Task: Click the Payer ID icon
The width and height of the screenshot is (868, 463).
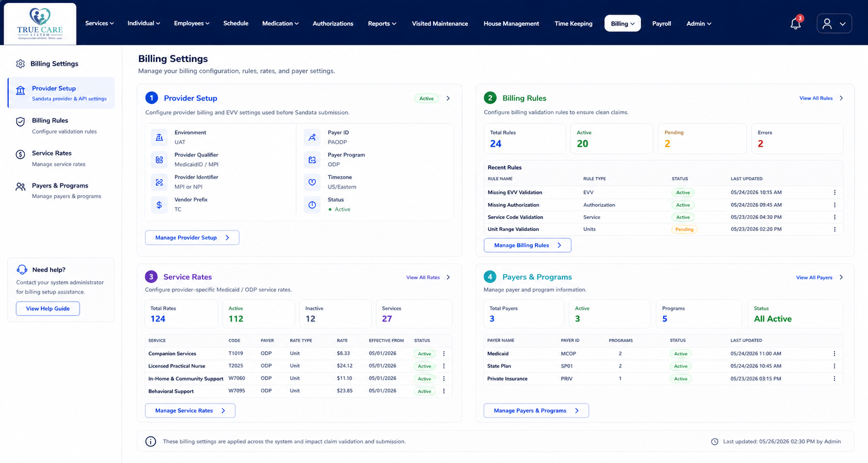Action: pos(312,137)
